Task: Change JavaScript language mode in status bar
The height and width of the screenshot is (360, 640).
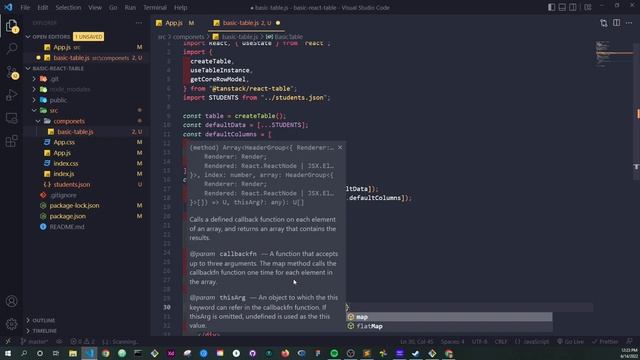Action: [x=532, y=341]
